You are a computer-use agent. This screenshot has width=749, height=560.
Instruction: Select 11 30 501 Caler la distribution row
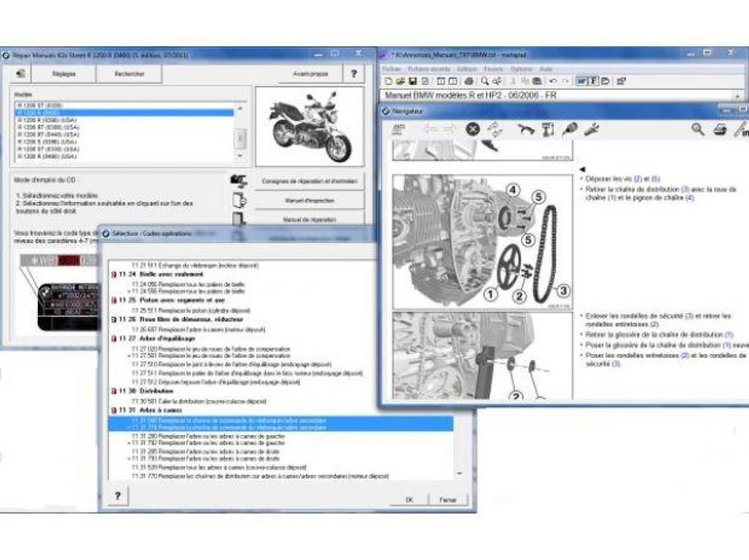point(199,401)
